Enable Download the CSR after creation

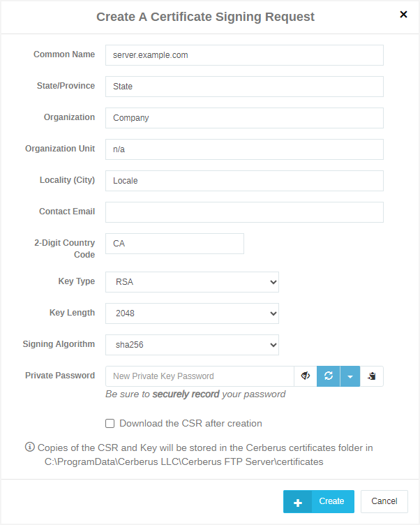(x=110, y=423)
